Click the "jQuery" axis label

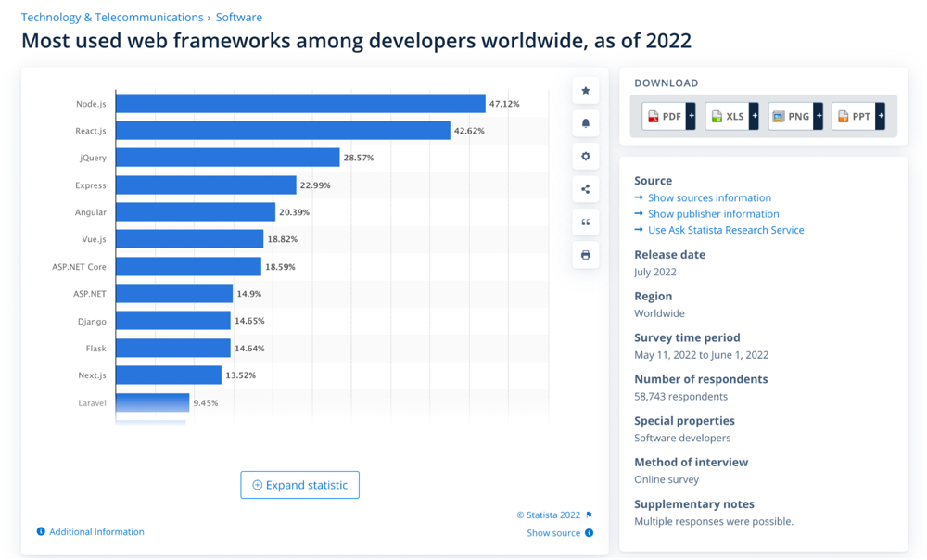tap(94, 158)
